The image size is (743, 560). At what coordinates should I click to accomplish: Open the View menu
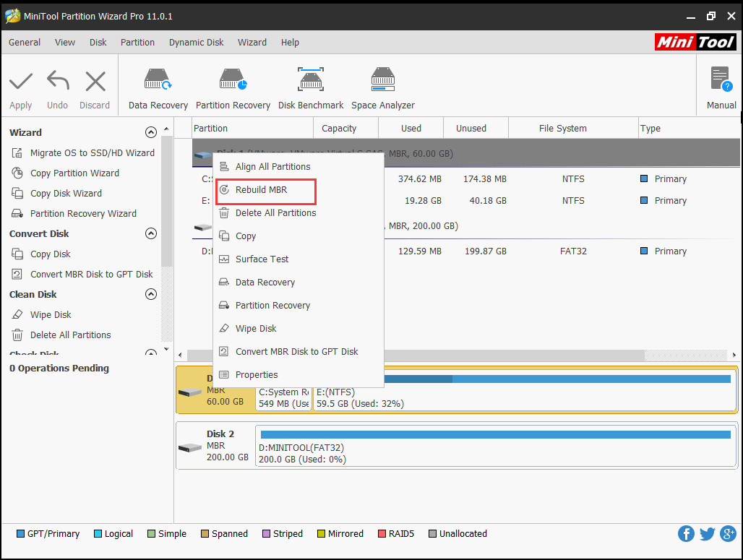tap(65, 42)
